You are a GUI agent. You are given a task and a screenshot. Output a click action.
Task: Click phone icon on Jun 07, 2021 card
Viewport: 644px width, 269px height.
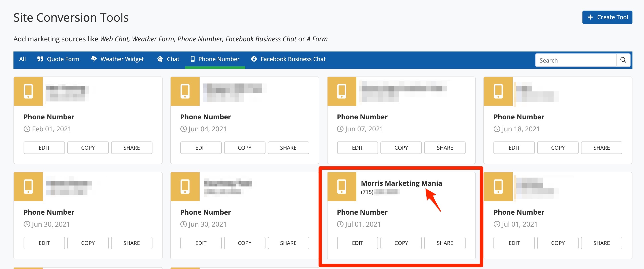click(341, 91)
